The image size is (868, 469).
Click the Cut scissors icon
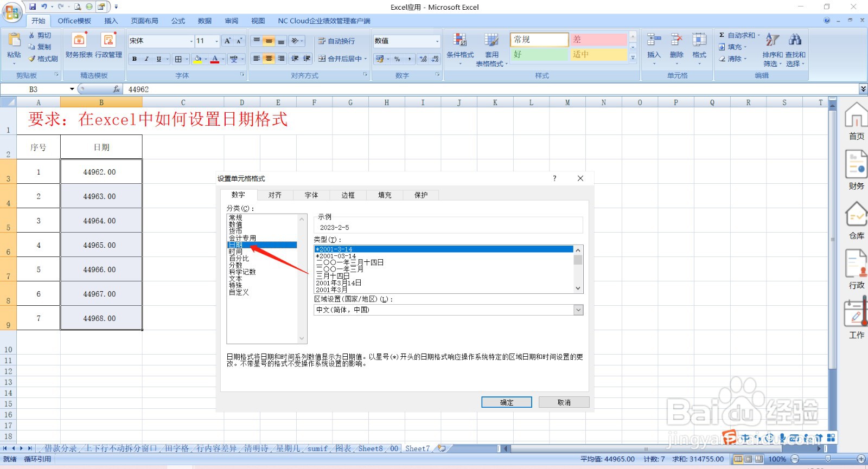[31, 35]
